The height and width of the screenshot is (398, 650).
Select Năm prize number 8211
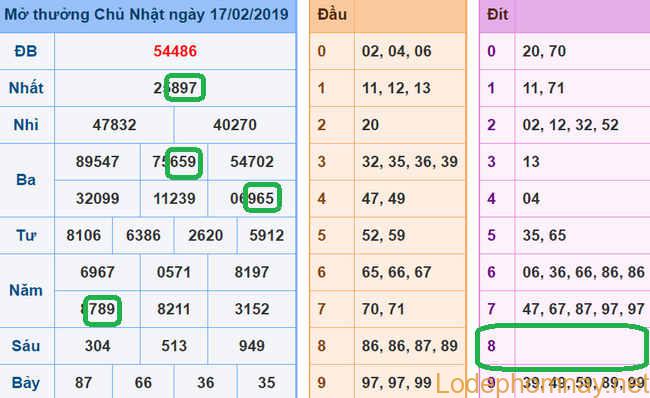pyautogui.click(x=174, y=309)
